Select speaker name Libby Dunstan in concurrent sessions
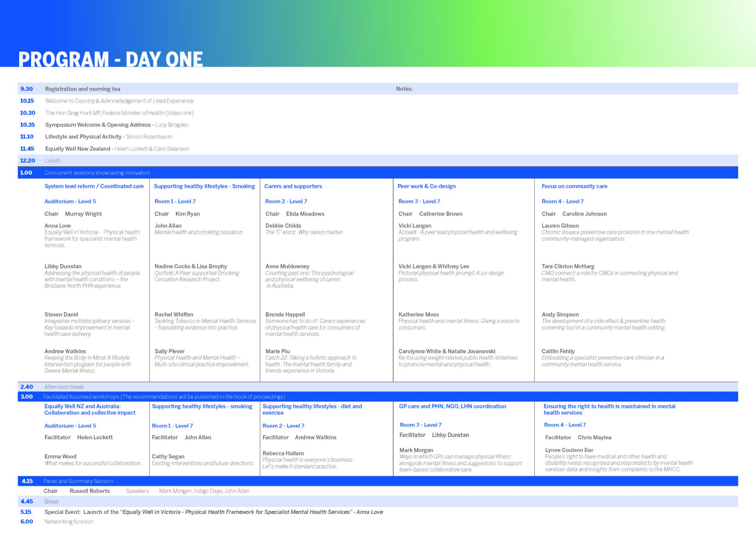The image size is (756, 534). (x=63, y=266)
